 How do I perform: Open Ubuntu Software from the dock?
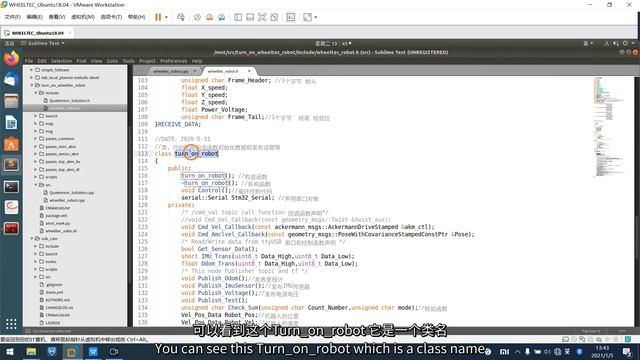pyautogui.click(x=11, y=144)
